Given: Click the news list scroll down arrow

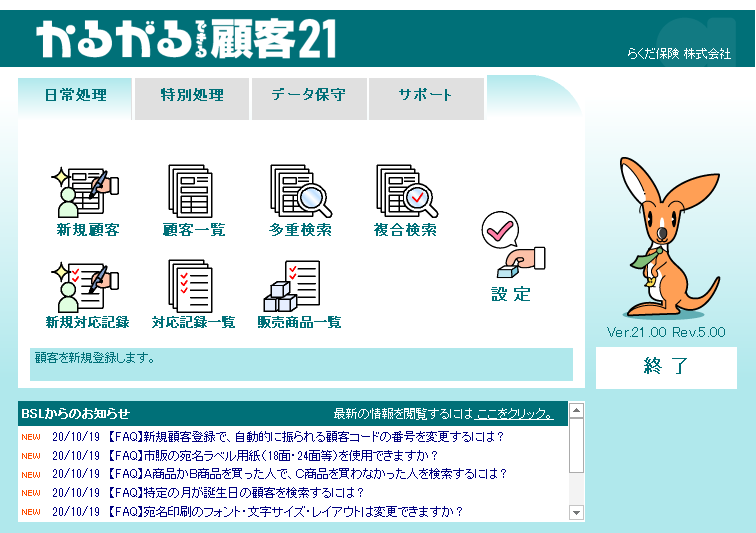Looking at the screenshot, I should click(576, 512).
